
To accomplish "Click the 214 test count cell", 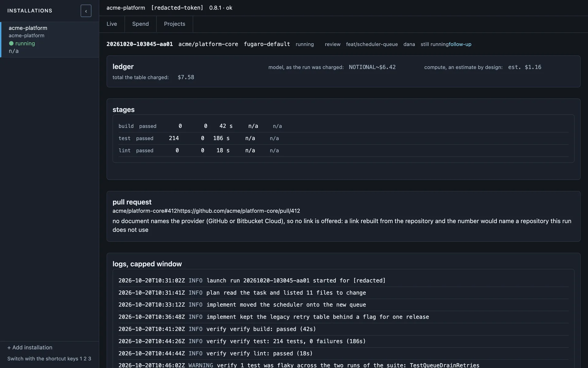I will coord(174,138).
